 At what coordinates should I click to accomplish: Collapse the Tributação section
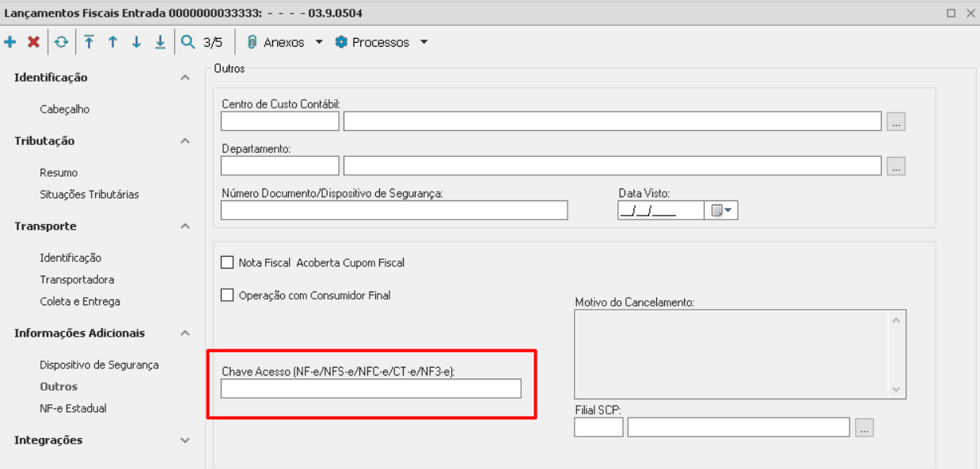click(x=184, y=141)
